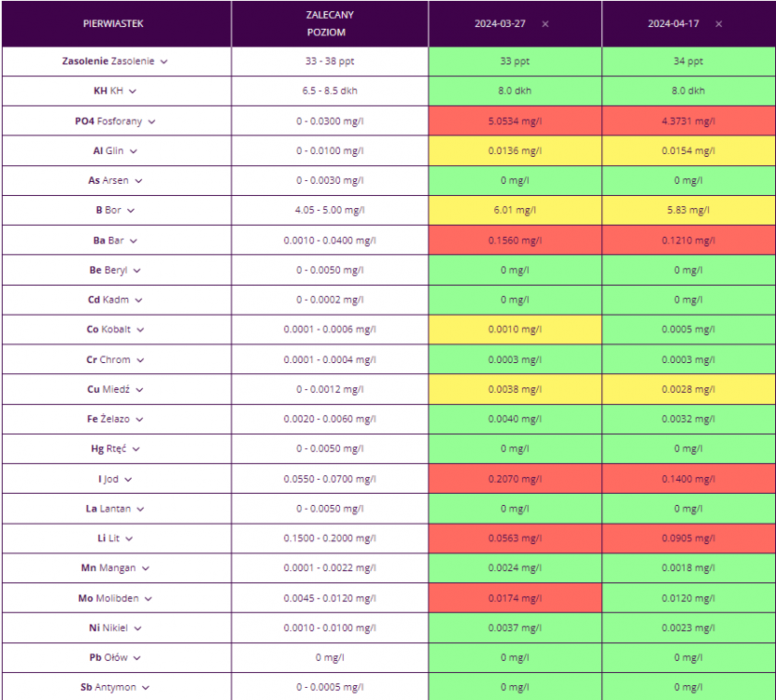Remove the 2024-03-27 column with its X
Screen dimensions: 776x700
point(545,24)
